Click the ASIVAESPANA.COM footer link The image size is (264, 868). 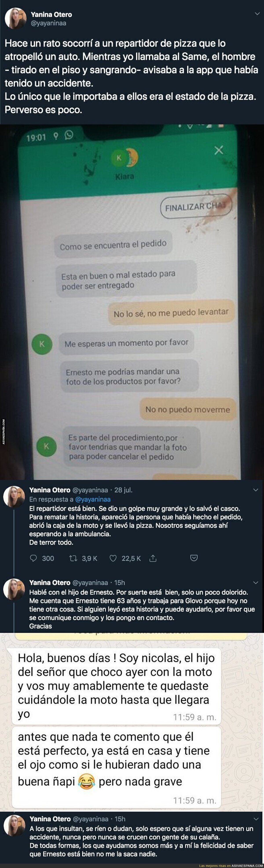click(x=247, y=866)
